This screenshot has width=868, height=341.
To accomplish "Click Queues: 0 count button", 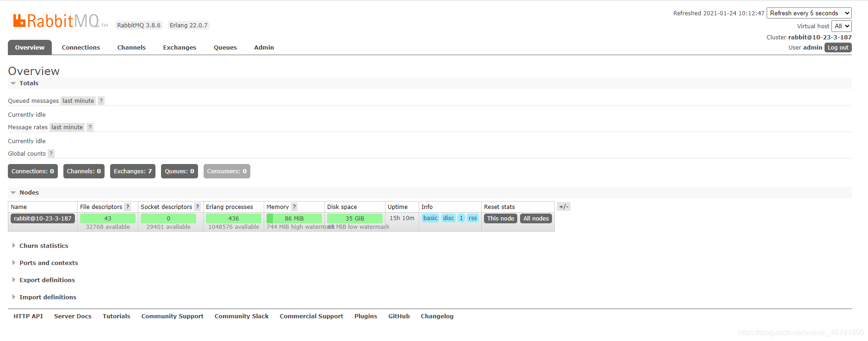I will click(x=180, y=171).
